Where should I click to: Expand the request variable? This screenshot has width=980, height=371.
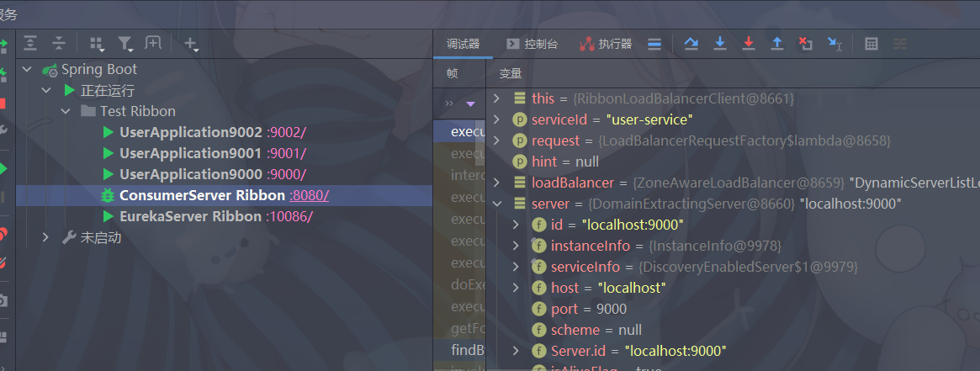coord(496,140)
